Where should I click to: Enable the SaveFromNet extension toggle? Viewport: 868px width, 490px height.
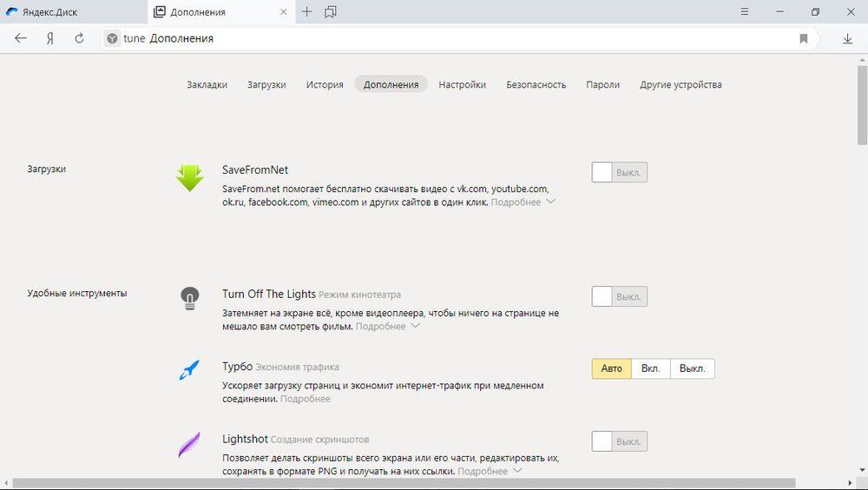pos(620,172)
